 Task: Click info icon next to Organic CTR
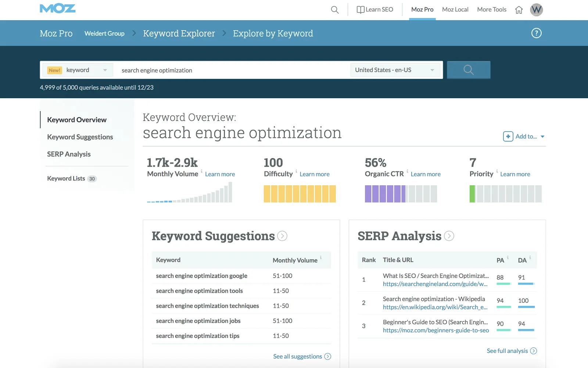point(407,171)
